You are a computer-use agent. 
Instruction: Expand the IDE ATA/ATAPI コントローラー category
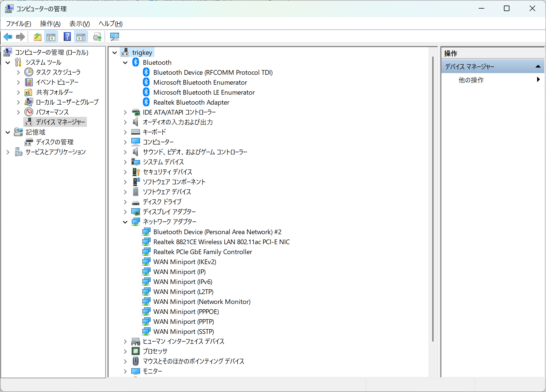tap(125, 112)
